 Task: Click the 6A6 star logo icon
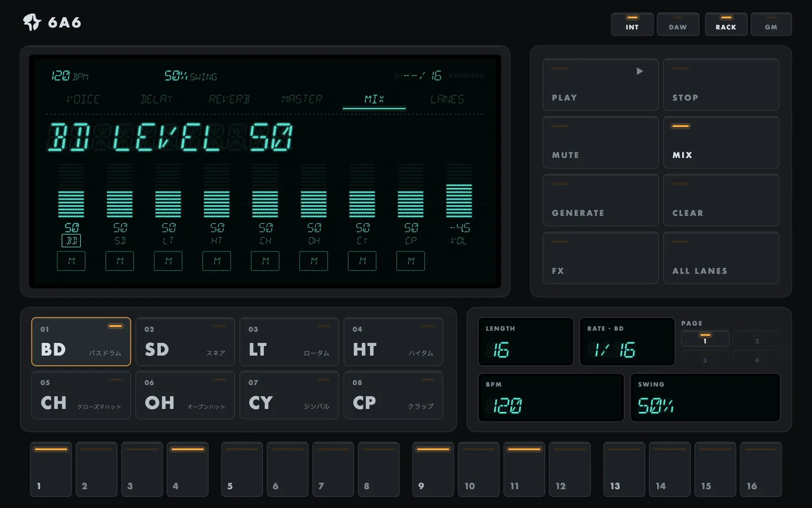click(32, 22)
